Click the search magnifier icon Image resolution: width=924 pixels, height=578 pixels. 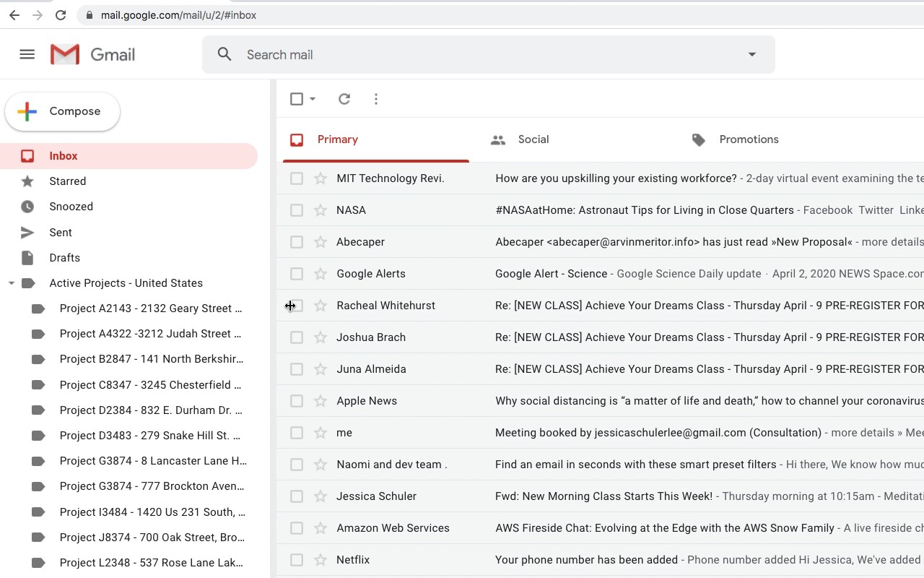(225, 54)
